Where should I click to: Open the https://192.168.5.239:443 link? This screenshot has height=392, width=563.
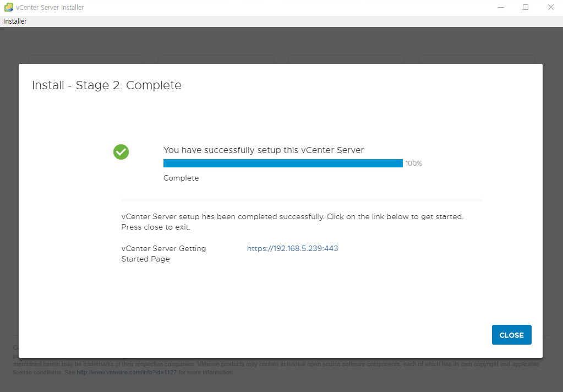pyautogui.click(x=292, y=248)
